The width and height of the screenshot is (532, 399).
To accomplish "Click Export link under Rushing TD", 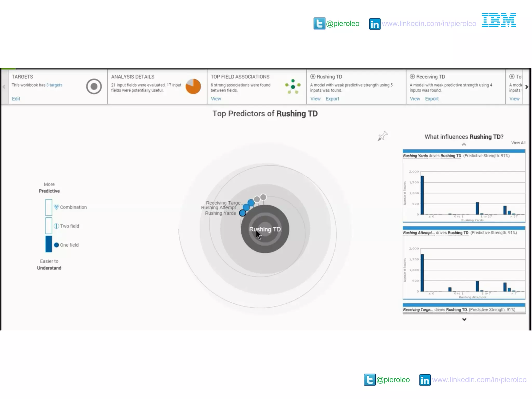I will (332, 99).
